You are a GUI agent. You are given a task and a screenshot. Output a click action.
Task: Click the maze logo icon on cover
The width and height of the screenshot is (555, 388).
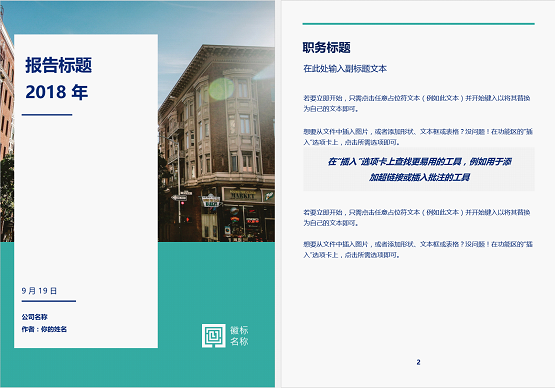(213, 336)
